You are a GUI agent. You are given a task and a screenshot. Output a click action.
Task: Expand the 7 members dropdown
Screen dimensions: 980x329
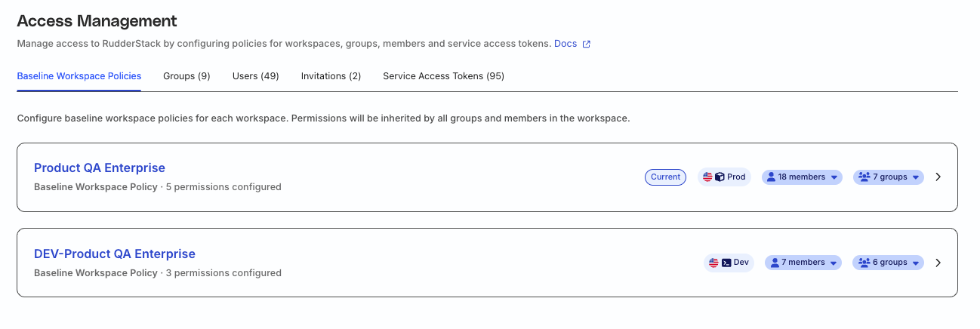point(804,263)
